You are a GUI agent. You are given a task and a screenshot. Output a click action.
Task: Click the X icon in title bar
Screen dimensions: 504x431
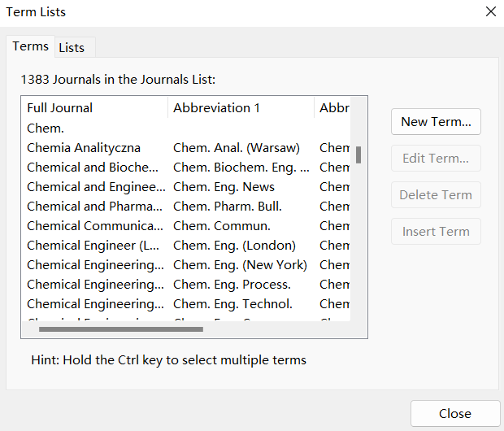click(x=491, y=11)
